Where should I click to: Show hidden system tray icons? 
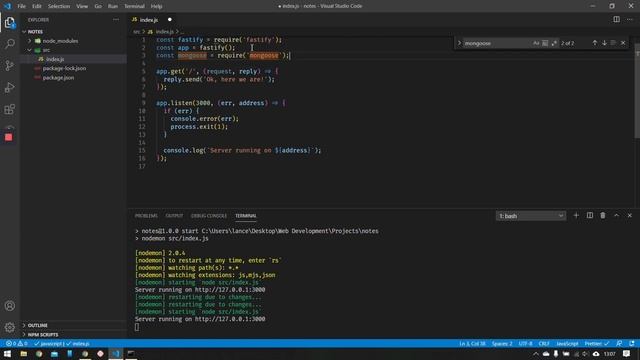(x=536, y=354)
